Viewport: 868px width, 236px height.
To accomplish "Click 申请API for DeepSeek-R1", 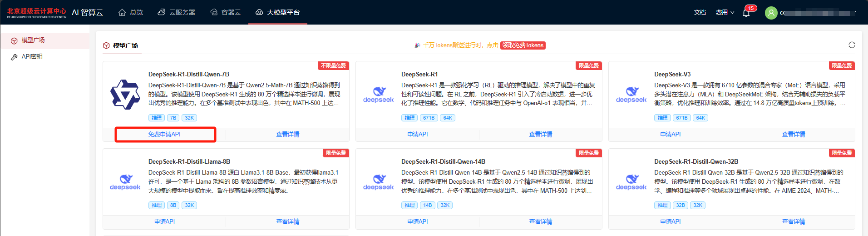I will [418, 135].
